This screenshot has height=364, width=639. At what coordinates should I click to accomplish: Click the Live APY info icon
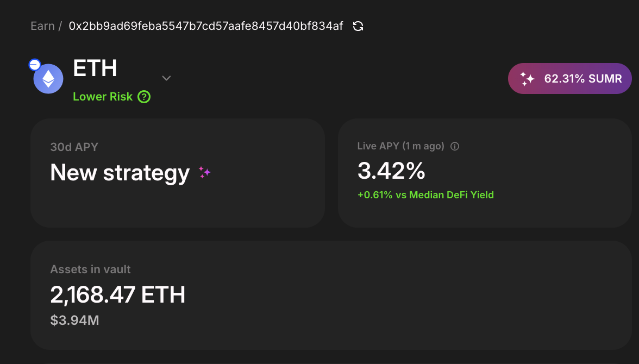pos(455,146)
